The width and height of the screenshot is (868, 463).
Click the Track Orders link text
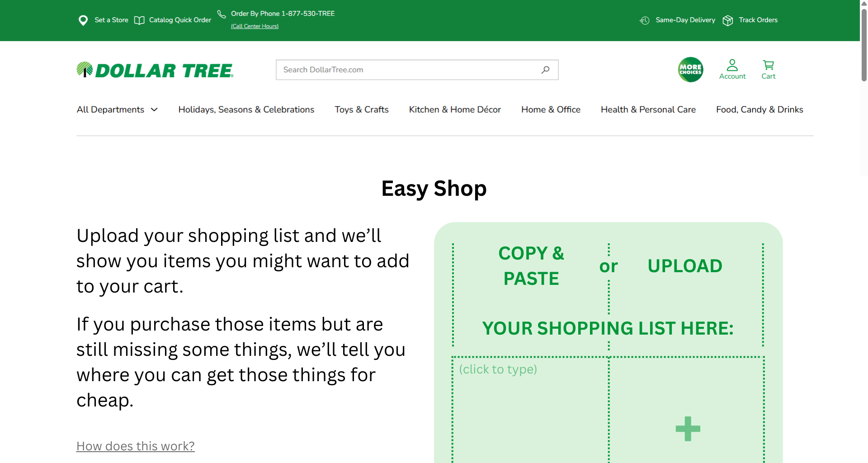pos(758,20)
